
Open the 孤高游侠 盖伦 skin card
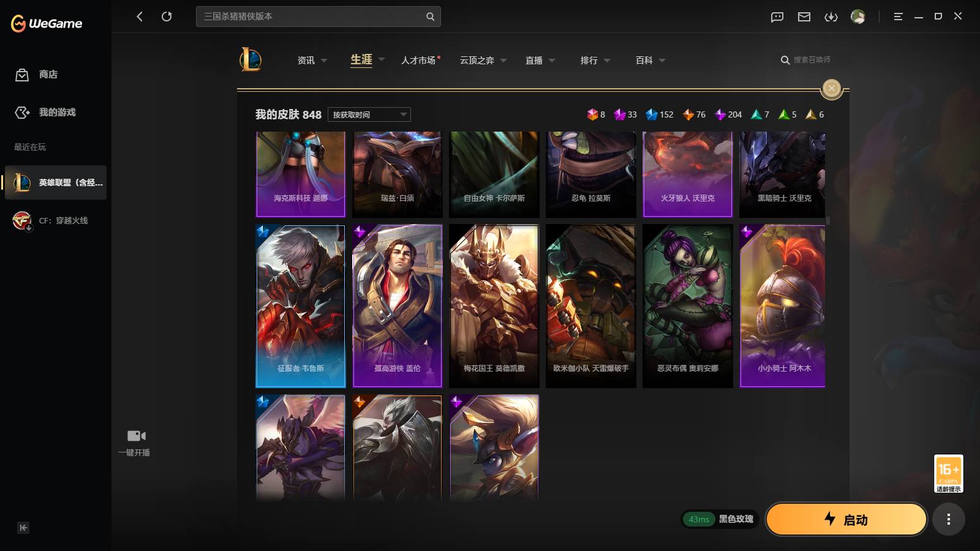click(x=398, y=306)
